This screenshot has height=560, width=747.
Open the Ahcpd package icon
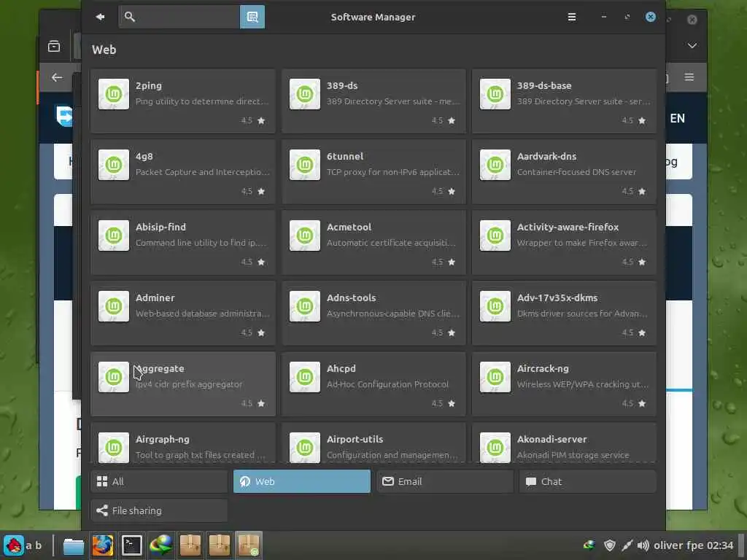tap(304, 377)
